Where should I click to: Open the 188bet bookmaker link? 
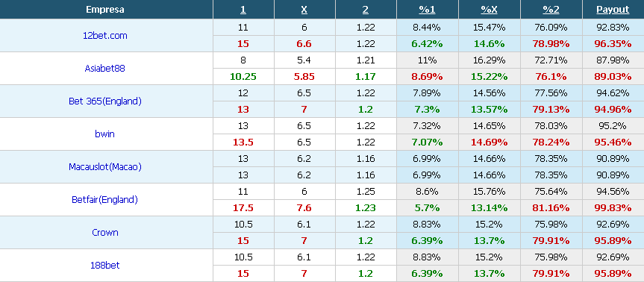point(104,265)
